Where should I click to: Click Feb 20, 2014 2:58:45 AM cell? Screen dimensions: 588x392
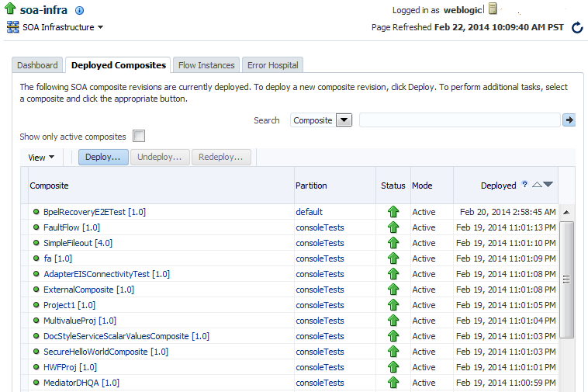pos(508,212)
